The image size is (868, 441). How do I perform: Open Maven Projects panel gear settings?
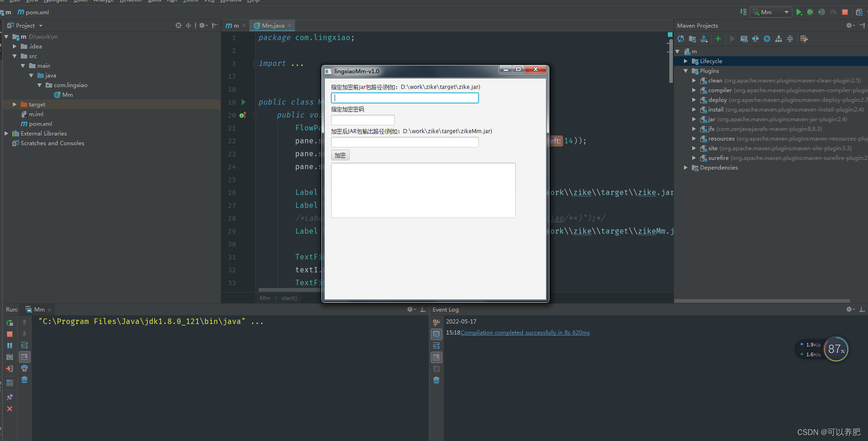(x=850, y=25)
